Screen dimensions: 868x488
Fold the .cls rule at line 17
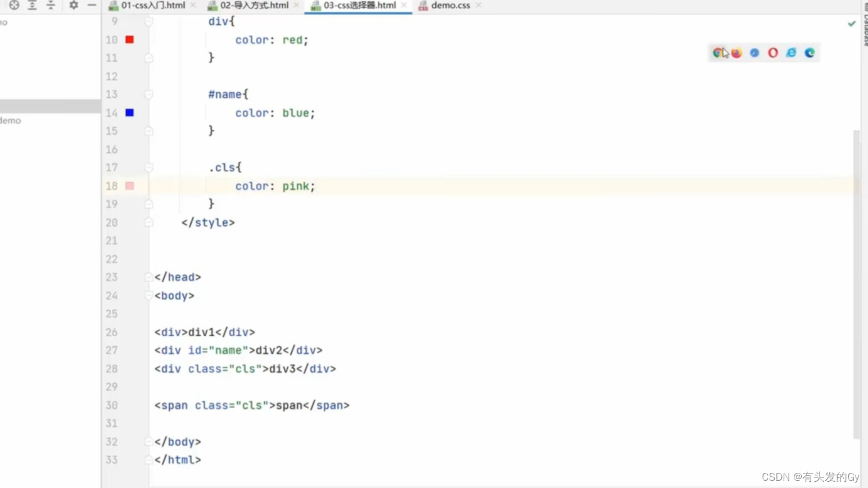(148, 168)
